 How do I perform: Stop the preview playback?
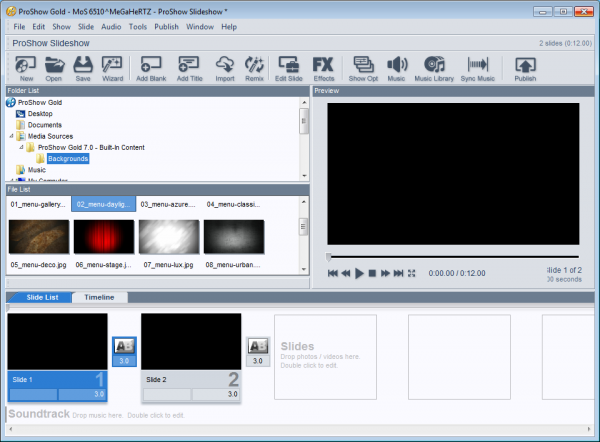point(372,273)
